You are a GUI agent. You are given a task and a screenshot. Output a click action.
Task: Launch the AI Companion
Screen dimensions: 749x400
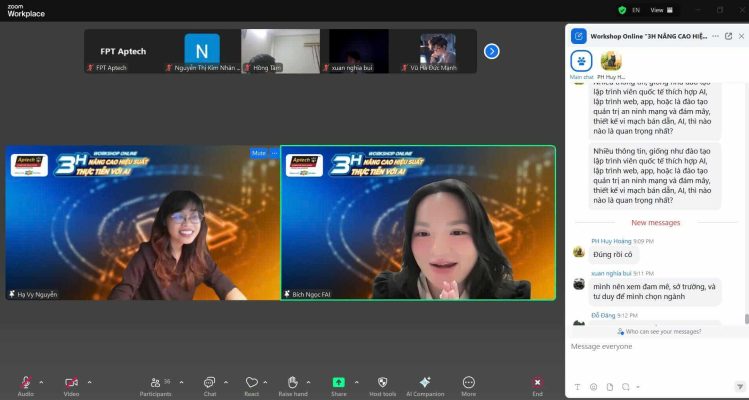424,382
